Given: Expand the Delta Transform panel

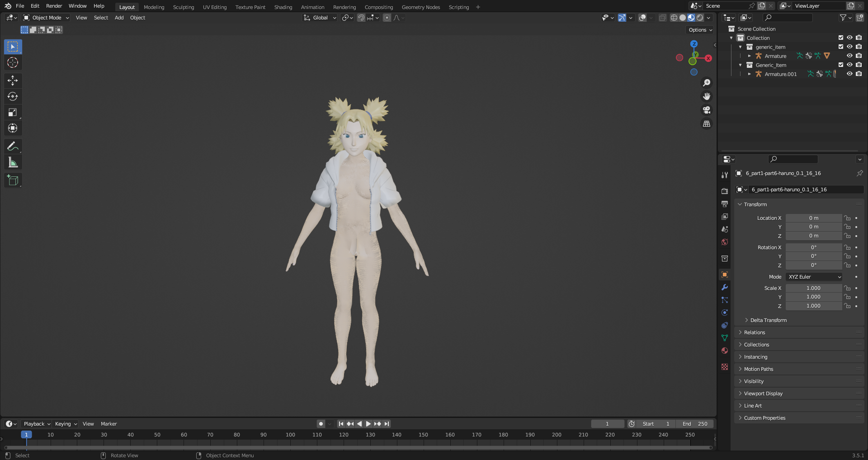Looking at the screenshot, I should (768, 320).
